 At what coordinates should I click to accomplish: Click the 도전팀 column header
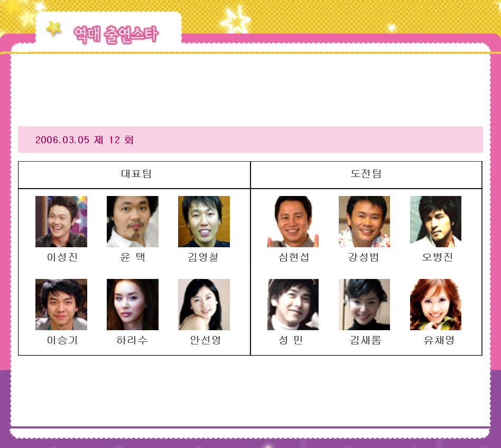tap(366, 174)
